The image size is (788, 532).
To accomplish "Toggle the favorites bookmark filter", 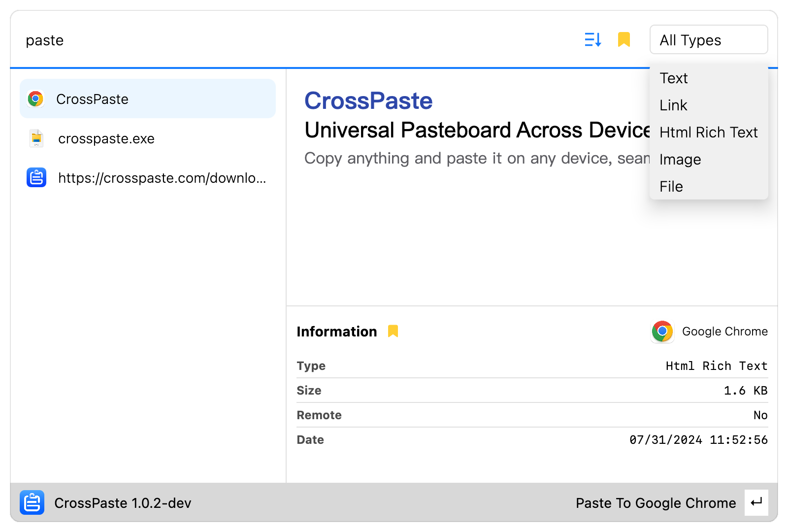I will pos(624,39).
